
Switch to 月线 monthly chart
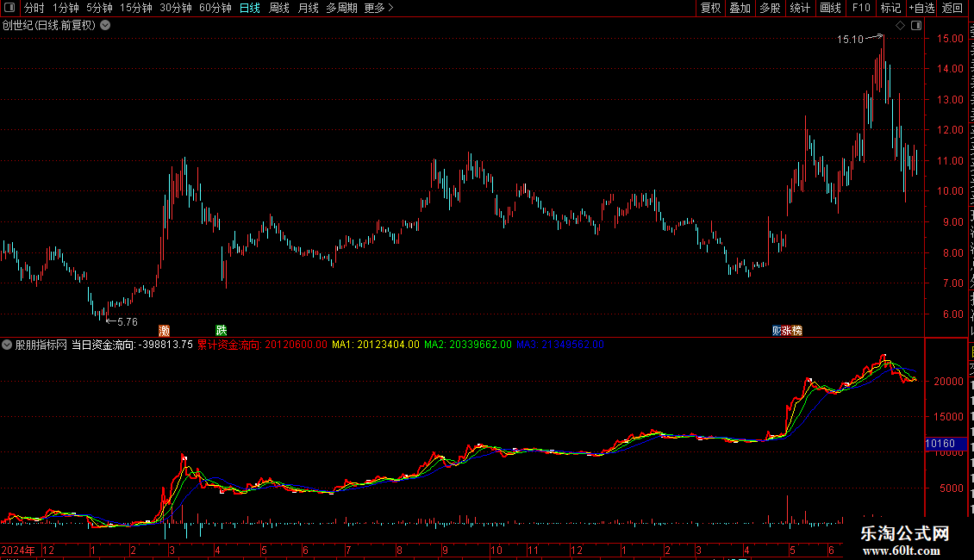[x=308, y=8]
